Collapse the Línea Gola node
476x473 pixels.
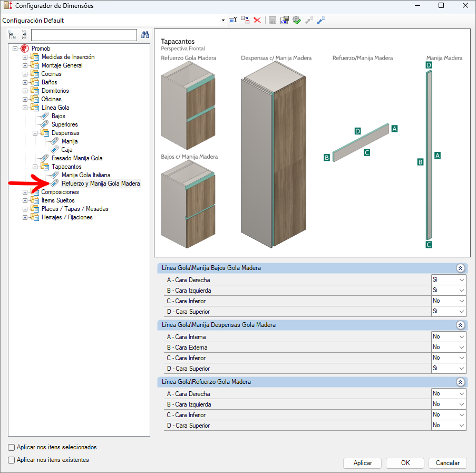[25, 108]
